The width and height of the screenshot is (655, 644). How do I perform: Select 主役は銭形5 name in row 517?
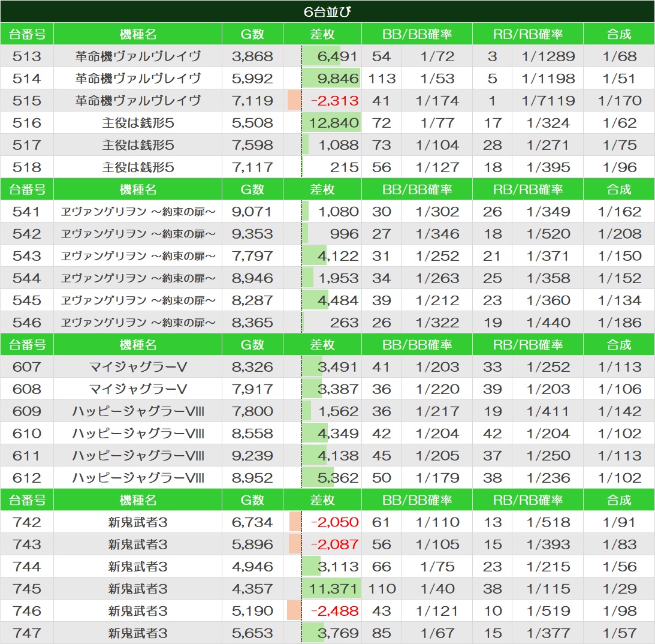(138, 145)
